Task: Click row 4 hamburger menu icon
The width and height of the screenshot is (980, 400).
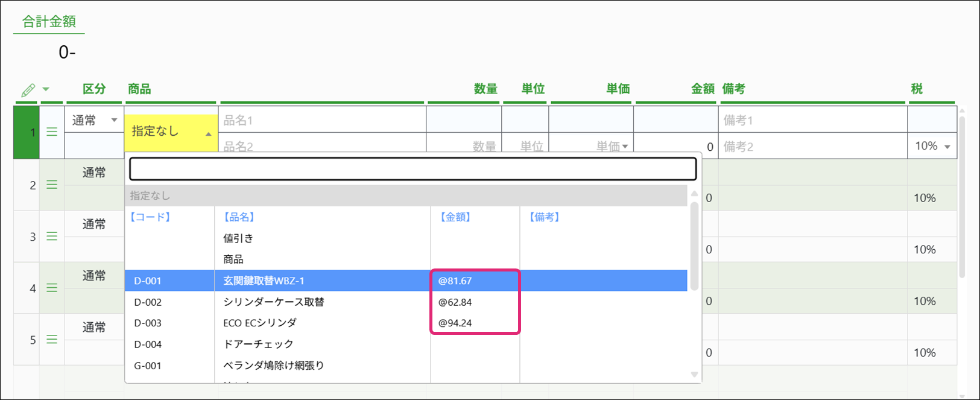Action: [52, 288]
